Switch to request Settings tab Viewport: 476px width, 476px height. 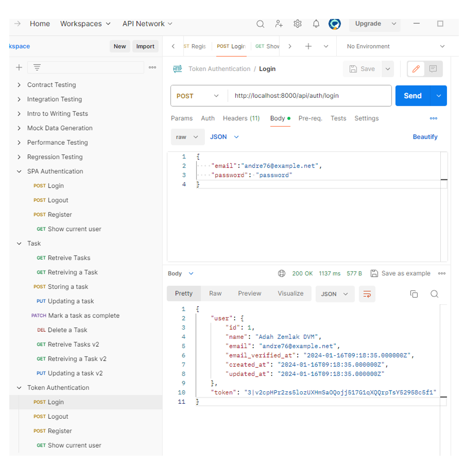pos(366,119)
